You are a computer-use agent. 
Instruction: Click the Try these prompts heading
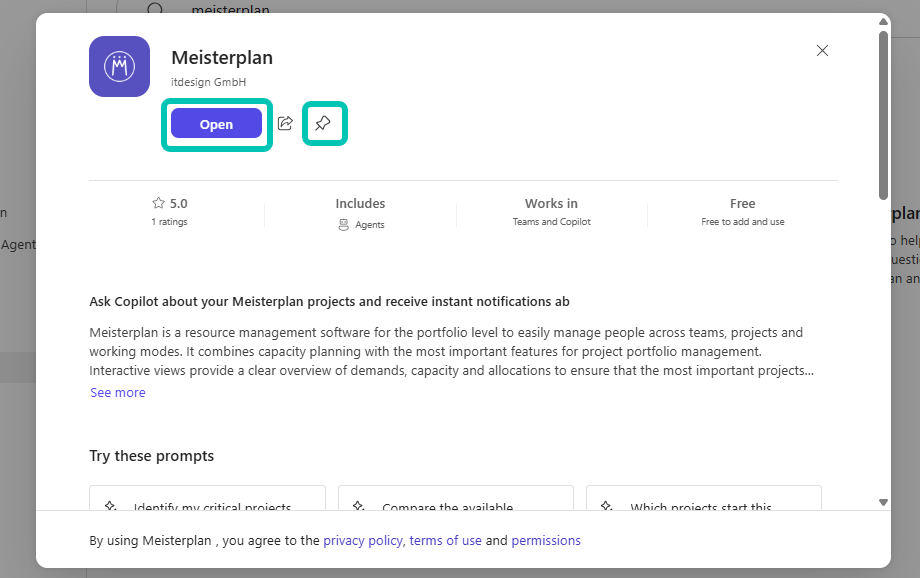coord(151,456)
